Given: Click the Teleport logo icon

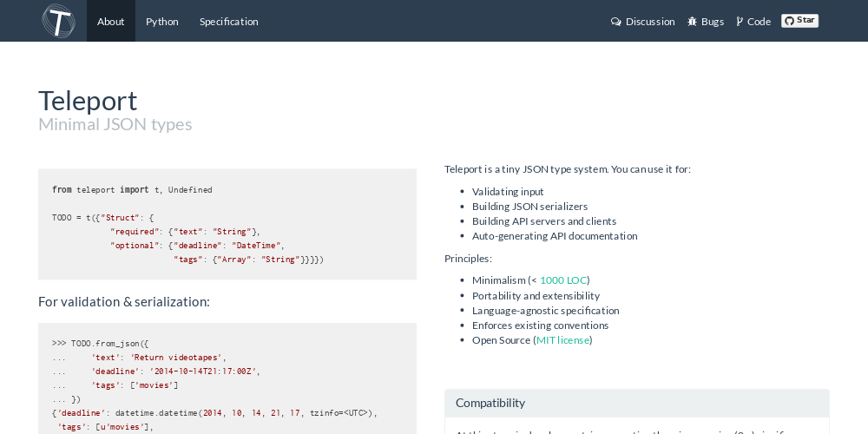Looking at the screenshot, I should (58, 21).
